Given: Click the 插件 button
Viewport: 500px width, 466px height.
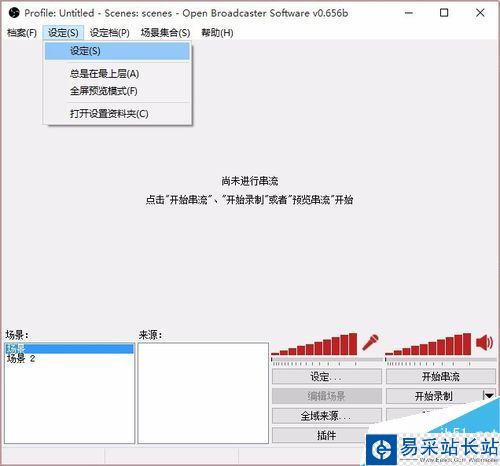Looking at the screenshot, I should click(327, 435).
